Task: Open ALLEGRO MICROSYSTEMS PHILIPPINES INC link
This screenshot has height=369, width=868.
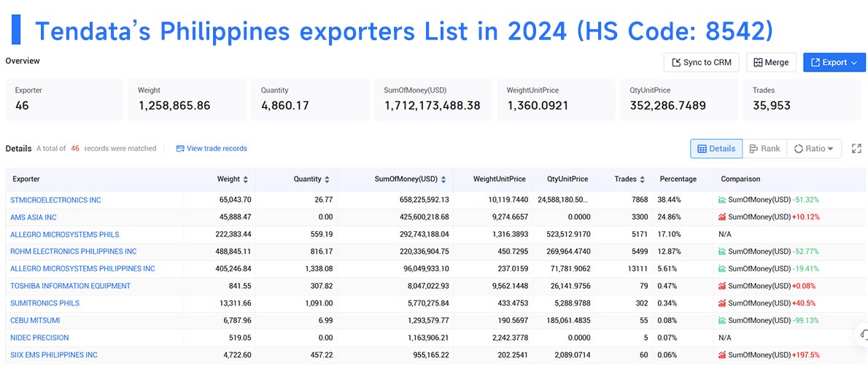Action: click(82, 268)
